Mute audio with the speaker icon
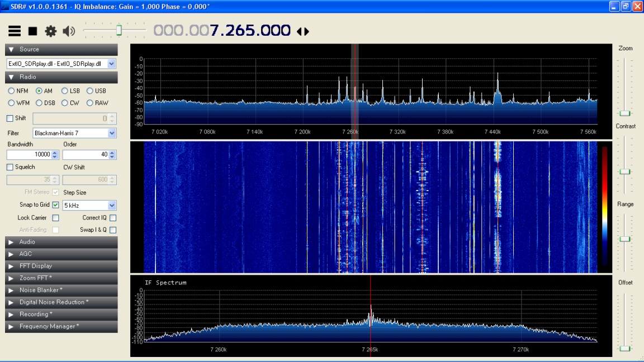This screenshot has height=362, width=644. [x=69, y=31]
